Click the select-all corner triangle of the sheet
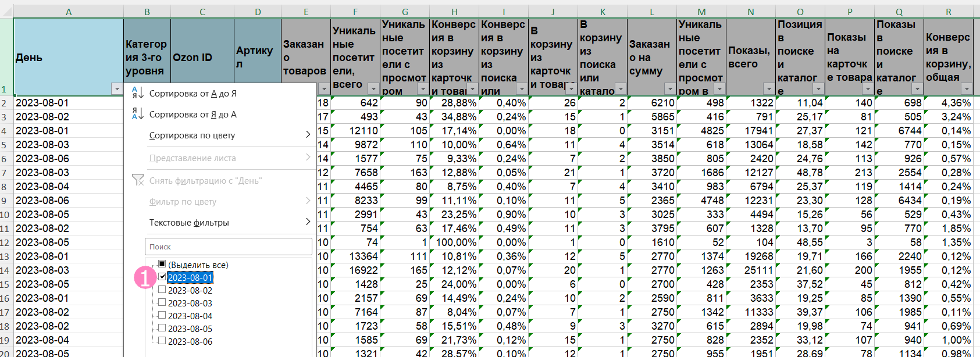 pyautogui.click(x=6, y=12)
